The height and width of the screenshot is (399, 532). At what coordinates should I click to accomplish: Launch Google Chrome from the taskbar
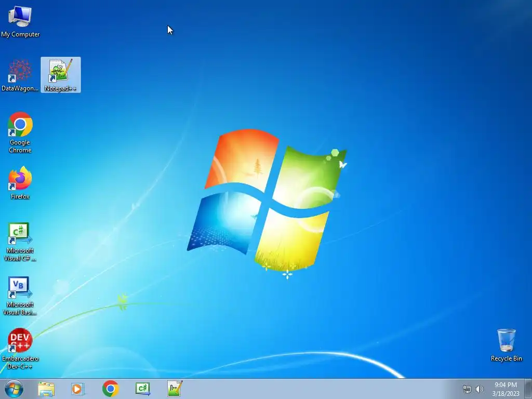(x=110, y=389)
